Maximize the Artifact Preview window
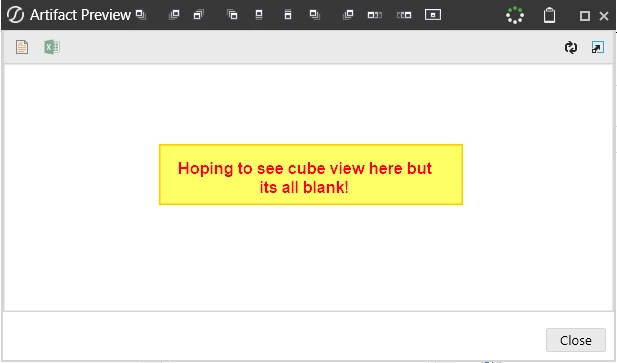This screenshot has width=617, height=363. 585,16
